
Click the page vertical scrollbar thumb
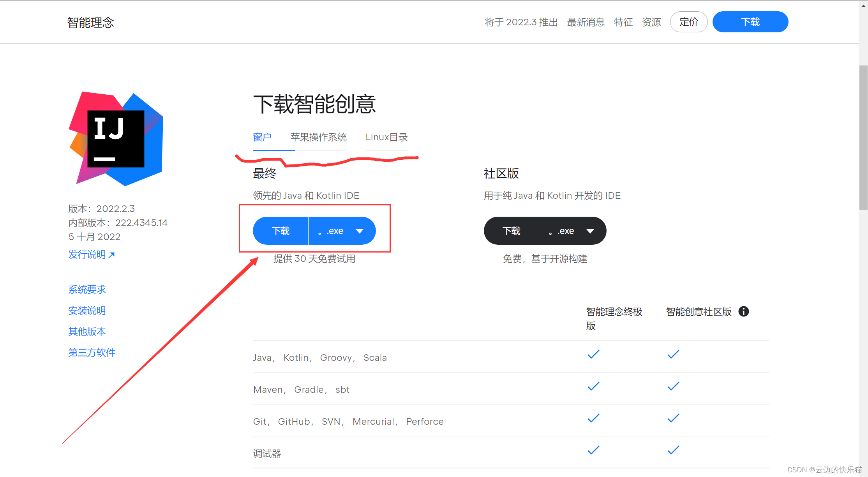863,138
